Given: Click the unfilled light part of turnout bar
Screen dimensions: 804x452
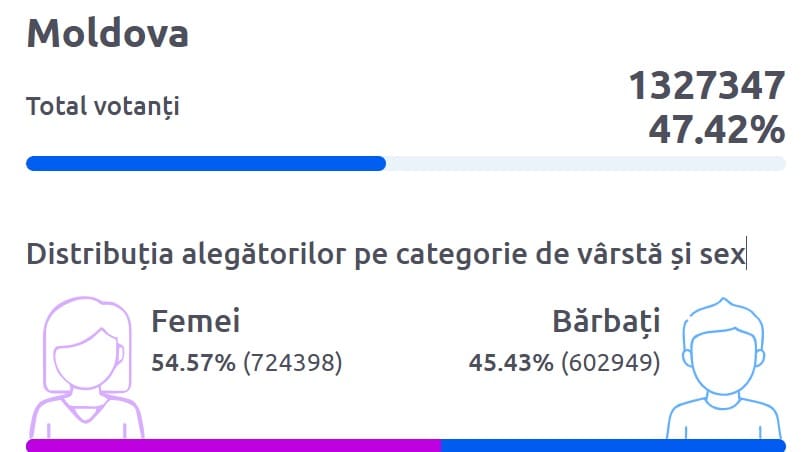Looking at the screenshot, I should coord(584,164).
